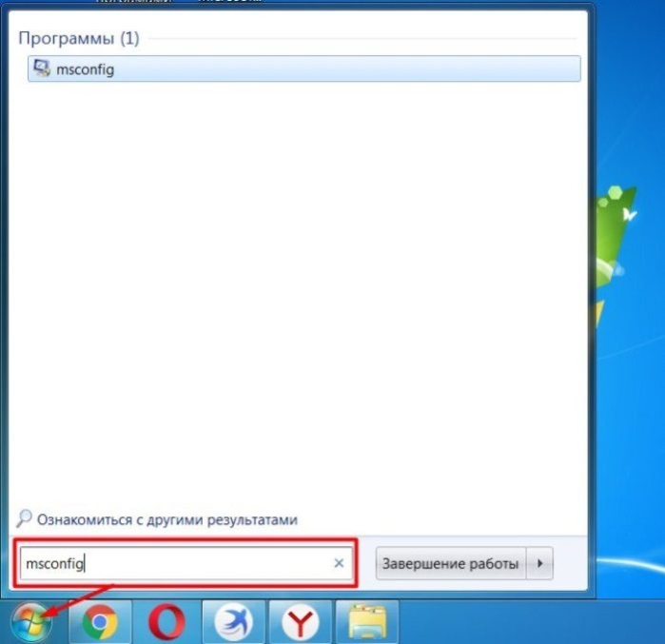
Task: Focus the search field containing msconfig
Action: [186, 563]
